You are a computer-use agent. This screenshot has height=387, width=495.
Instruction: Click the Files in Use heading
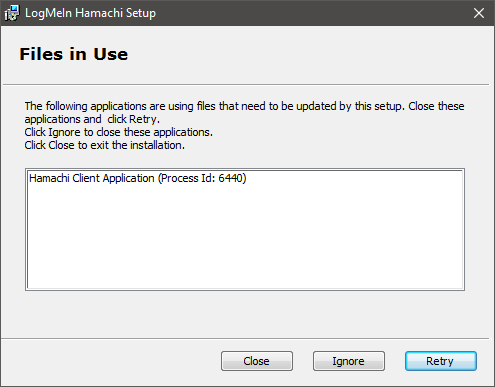click(74, 54)
